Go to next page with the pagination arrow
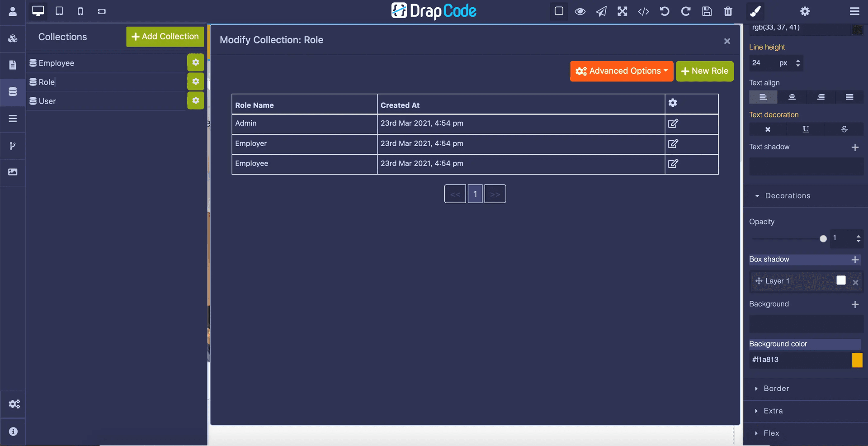 pos(495,194)
